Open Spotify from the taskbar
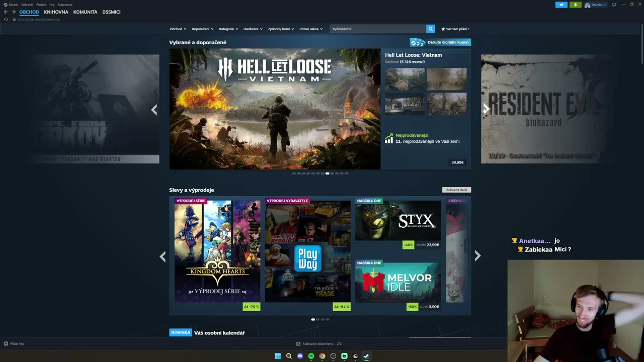 [x=311, y=356]
